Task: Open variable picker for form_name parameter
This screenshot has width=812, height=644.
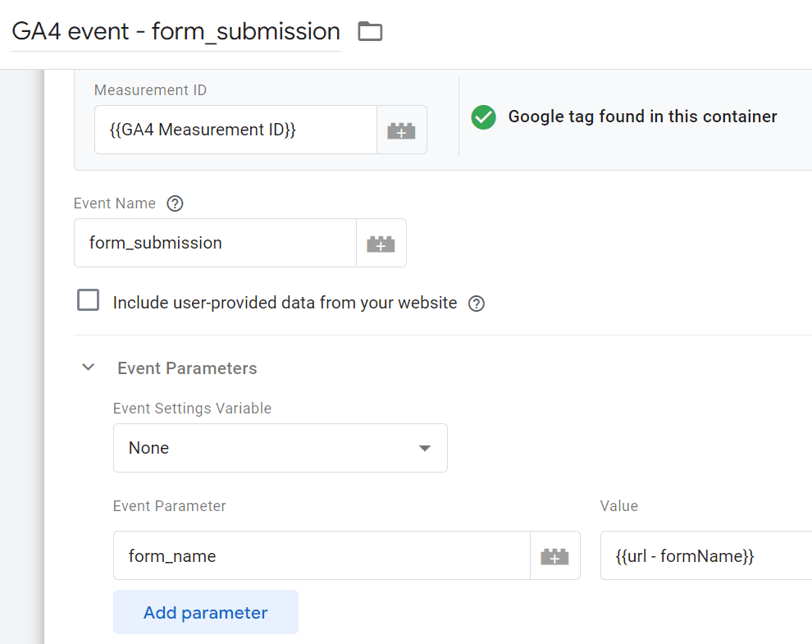Action: pyautogui.click(x=554, y=556)
